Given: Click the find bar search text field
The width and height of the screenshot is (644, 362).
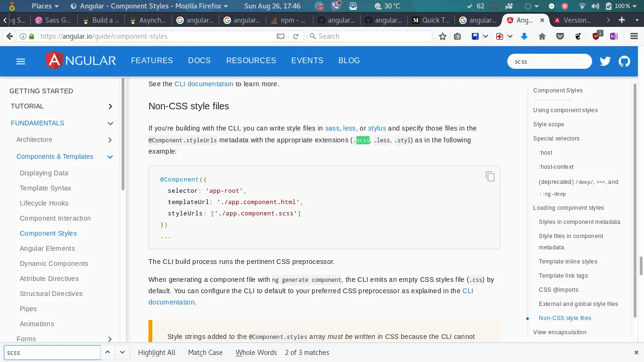Looking at the screenshot, I should pyautogui.click(x=52, y=353).
